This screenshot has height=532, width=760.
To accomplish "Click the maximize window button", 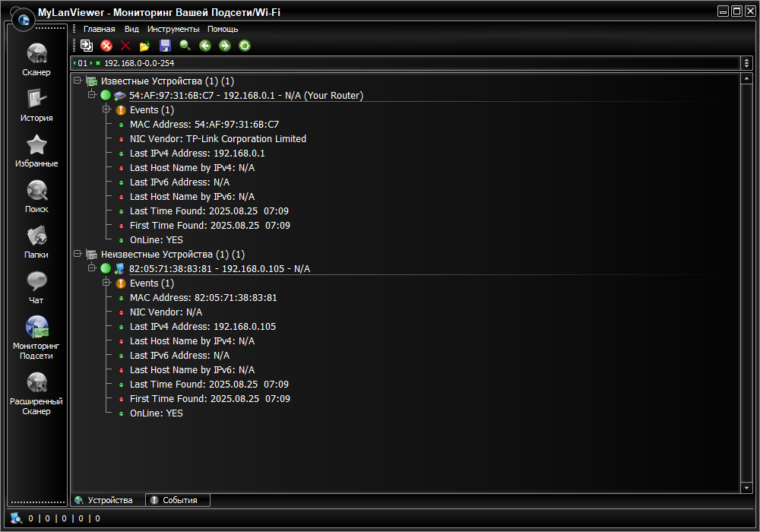I will pyautogui.click(x=736, y=11).
